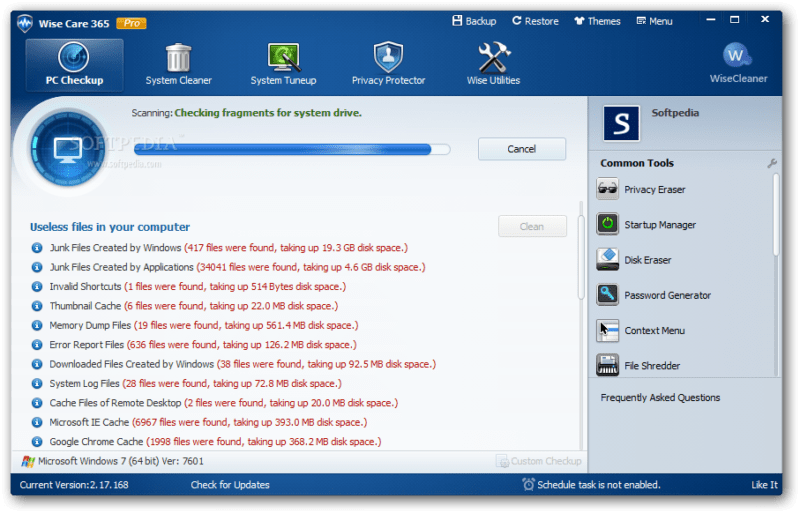
Task: Click the Custom Checkup link
Action: click(x=539, y=461)
